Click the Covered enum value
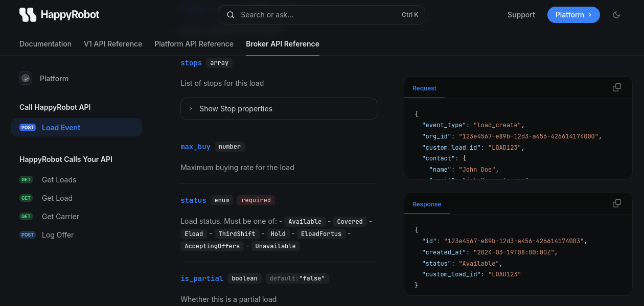This screenshot has height=306, width=644. (350, 222)
